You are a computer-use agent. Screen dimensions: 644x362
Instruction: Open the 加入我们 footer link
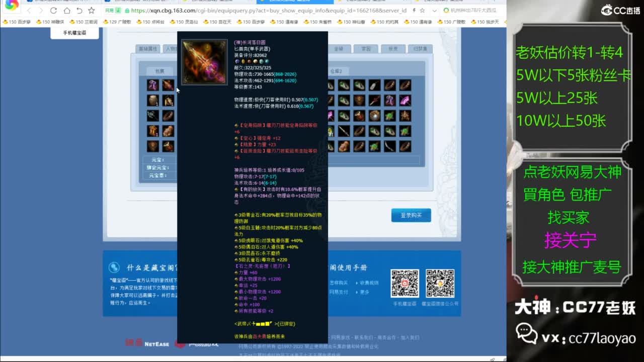pyautogui.click(x=410, y=337)
